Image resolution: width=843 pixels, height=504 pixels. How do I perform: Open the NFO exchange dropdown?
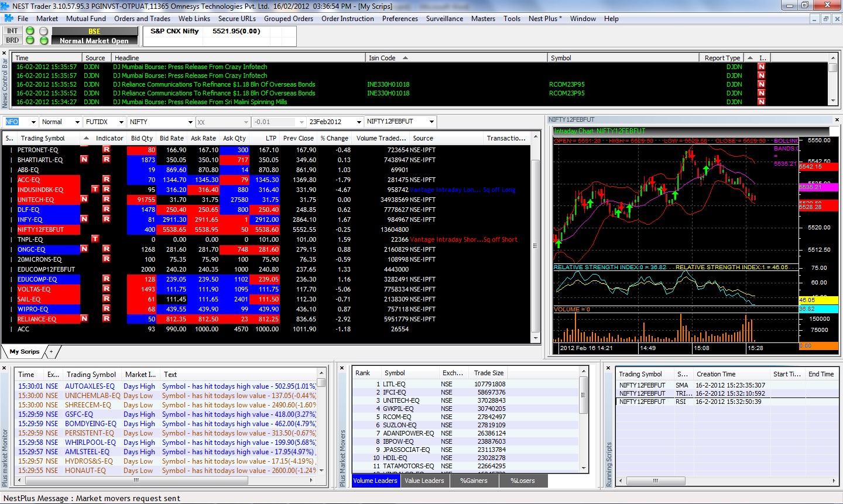33,122
